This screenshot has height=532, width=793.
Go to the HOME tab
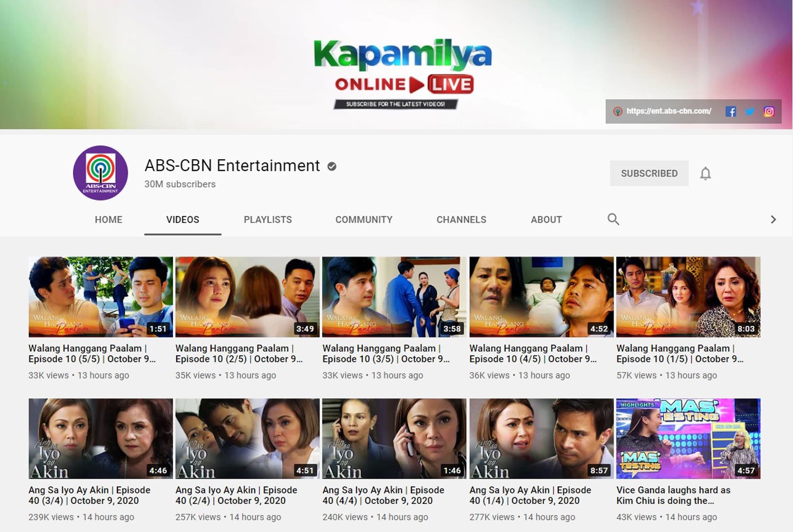click(x=108, y=219)
